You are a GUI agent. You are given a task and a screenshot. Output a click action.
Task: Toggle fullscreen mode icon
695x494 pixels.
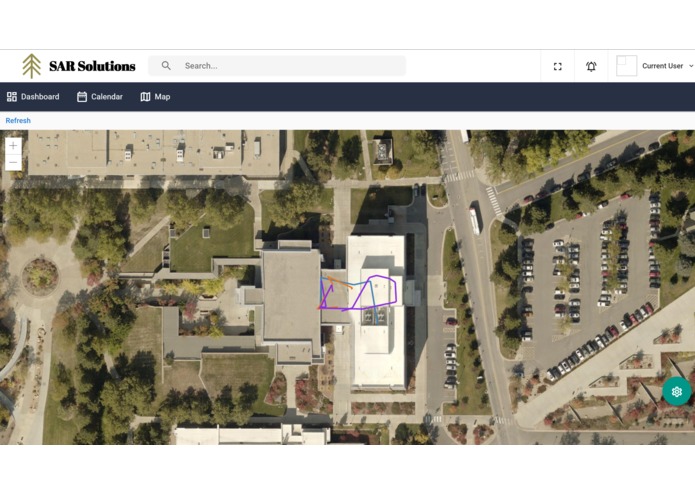pos(558,66)
